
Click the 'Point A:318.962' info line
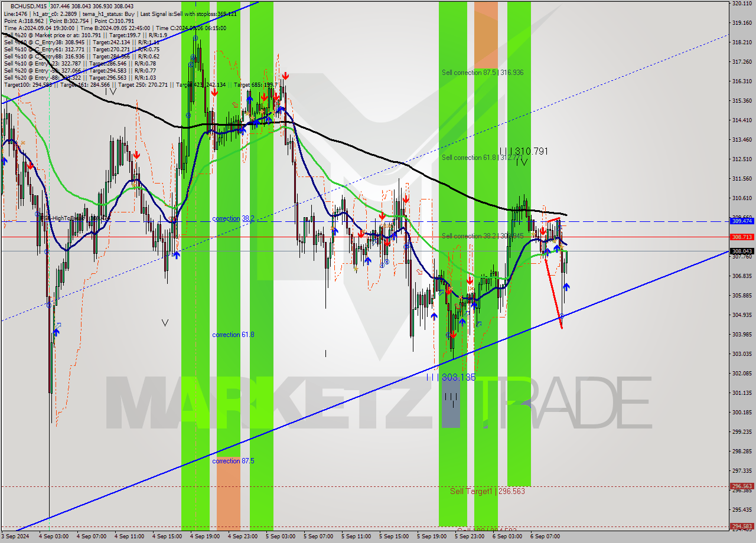coord(69,20)
